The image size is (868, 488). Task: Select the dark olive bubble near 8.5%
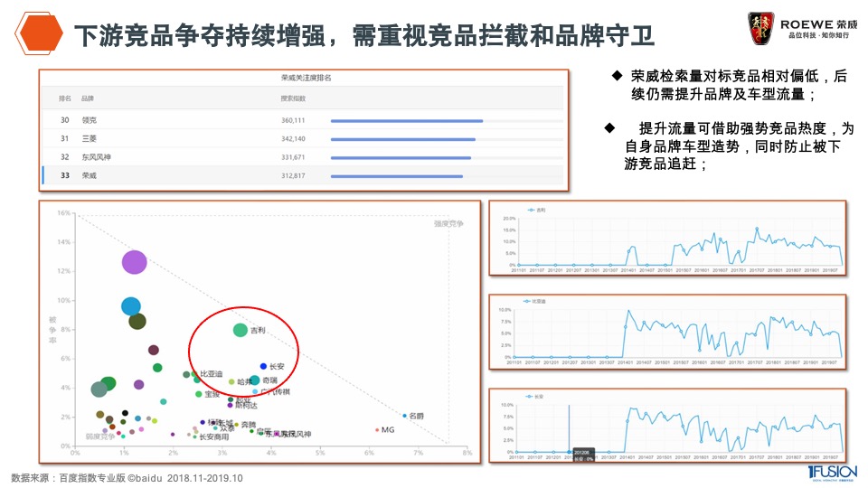click(137, 321)
